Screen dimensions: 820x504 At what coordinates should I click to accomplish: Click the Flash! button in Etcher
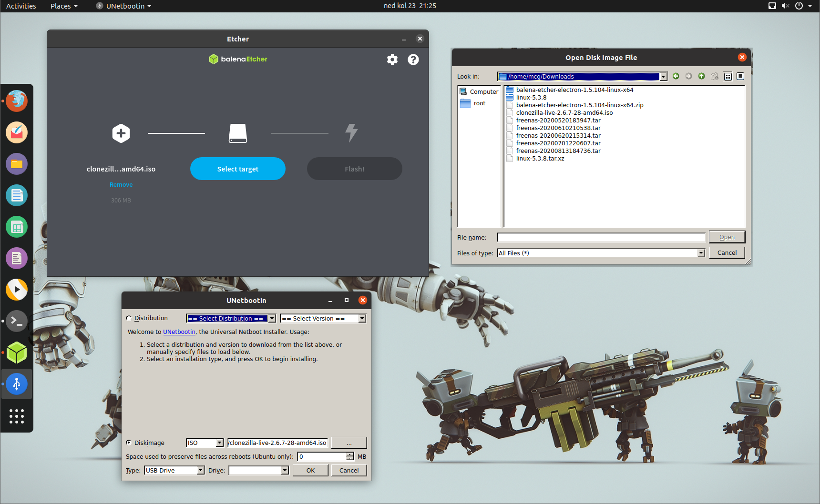click(355, 169)
